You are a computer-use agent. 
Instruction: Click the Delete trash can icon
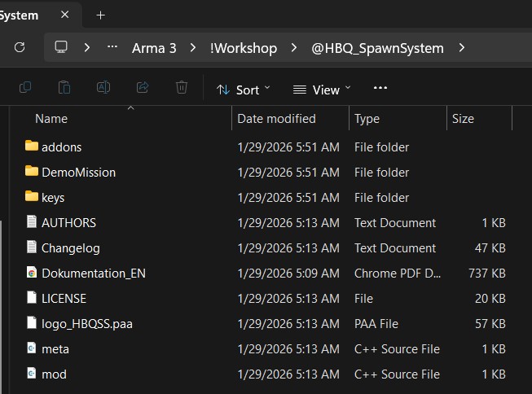182,87
